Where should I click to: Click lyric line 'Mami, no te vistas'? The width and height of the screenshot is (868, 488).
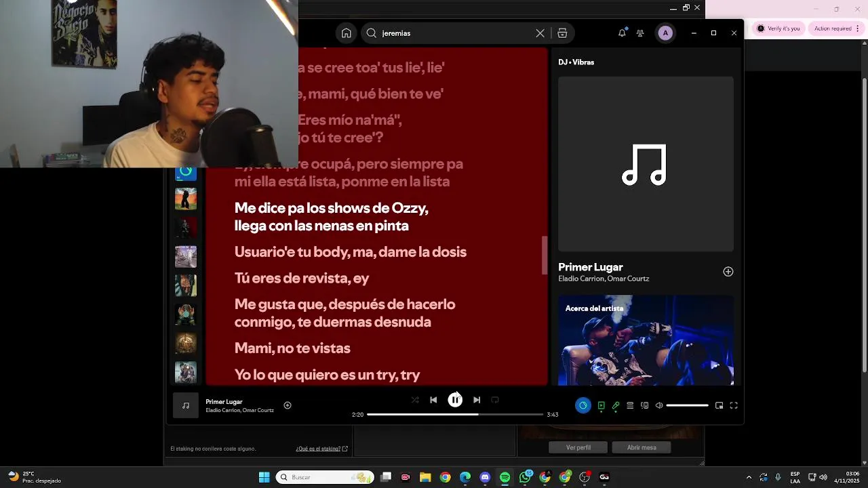[x=292, y=348]
